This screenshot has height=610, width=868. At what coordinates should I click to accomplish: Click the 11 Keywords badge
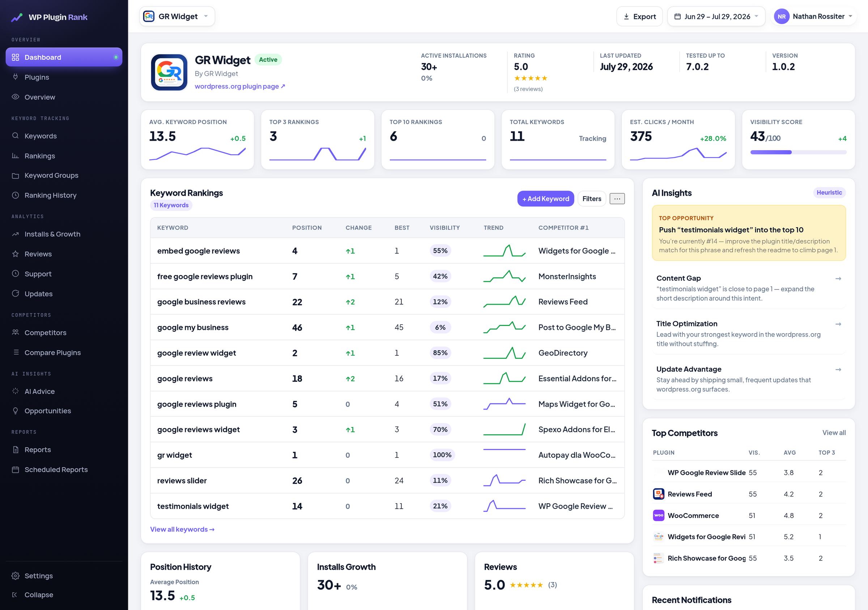[171, 205]
